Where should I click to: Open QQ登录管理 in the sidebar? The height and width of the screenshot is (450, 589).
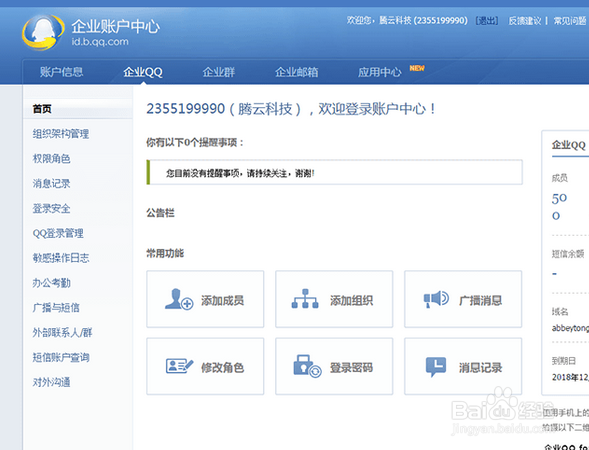pos(58,233)
